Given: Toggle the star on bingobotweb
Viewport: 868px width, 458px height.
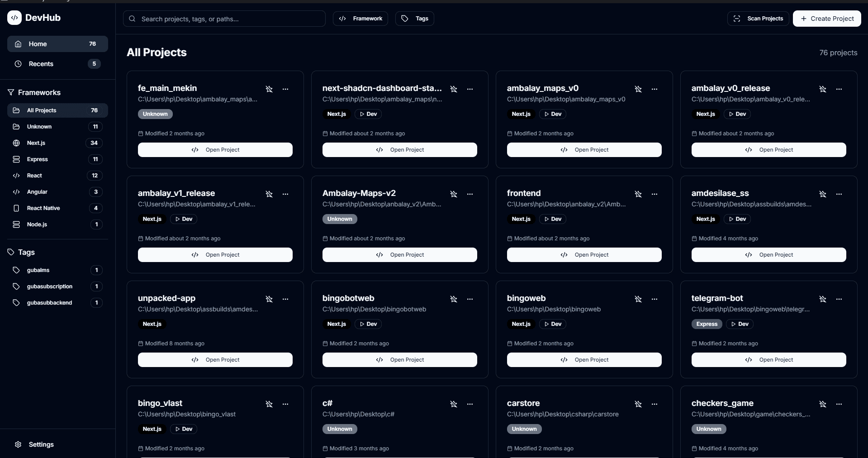Looking at the screenshot, I should [x=454, y=299].
